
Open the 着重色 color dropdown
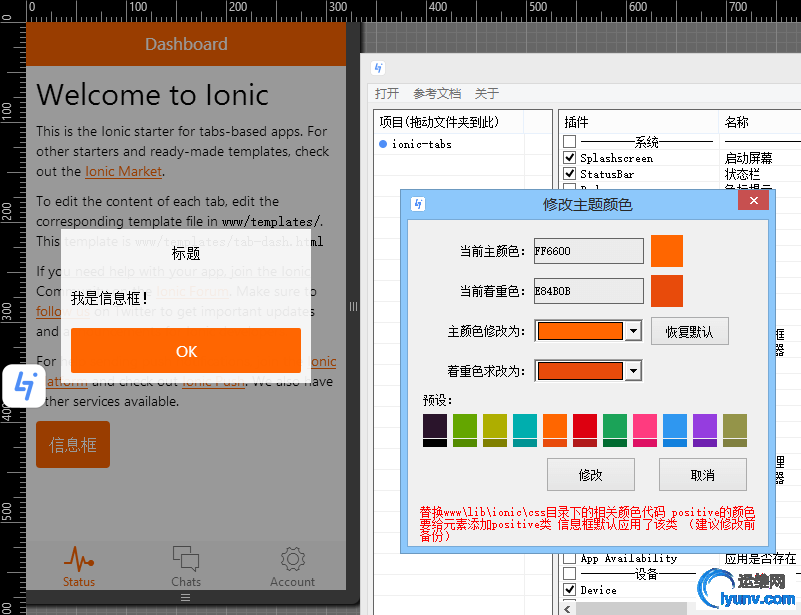tap(633, 371)
